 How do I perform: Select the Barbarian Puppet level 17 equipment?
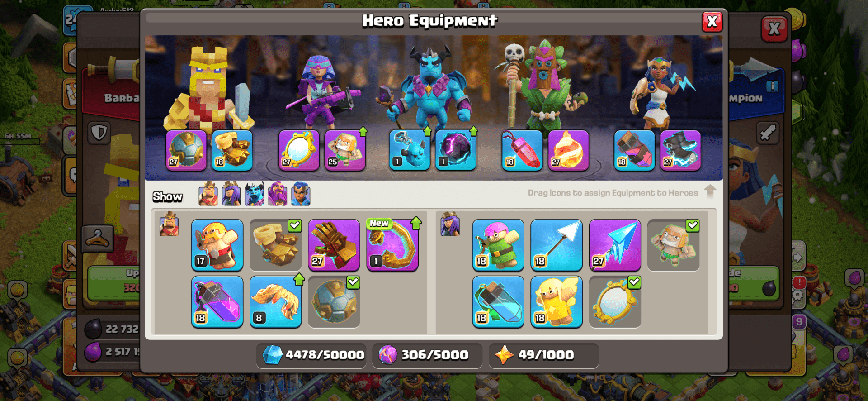tap(217, 245)
